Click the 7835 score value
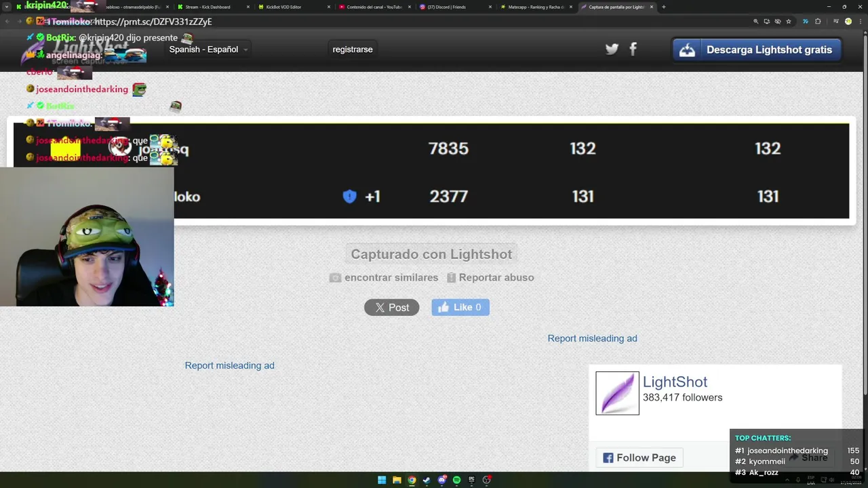868x488 pixels. (x=448, y=148)
